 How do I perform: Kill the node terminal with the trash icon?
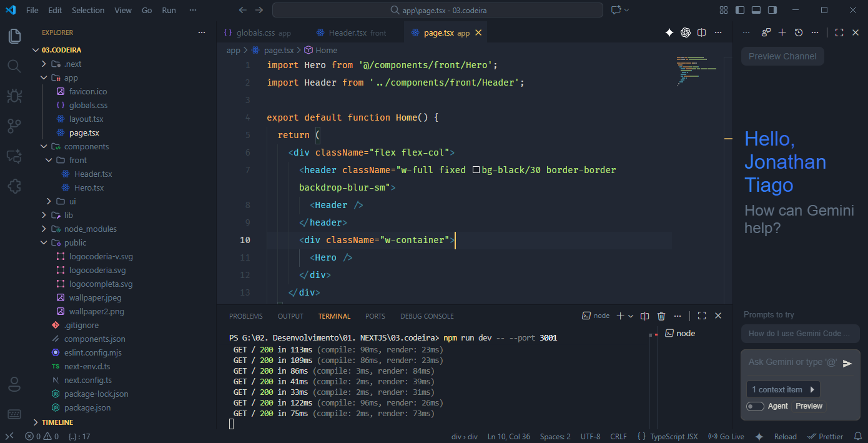[x=661, y=316]
